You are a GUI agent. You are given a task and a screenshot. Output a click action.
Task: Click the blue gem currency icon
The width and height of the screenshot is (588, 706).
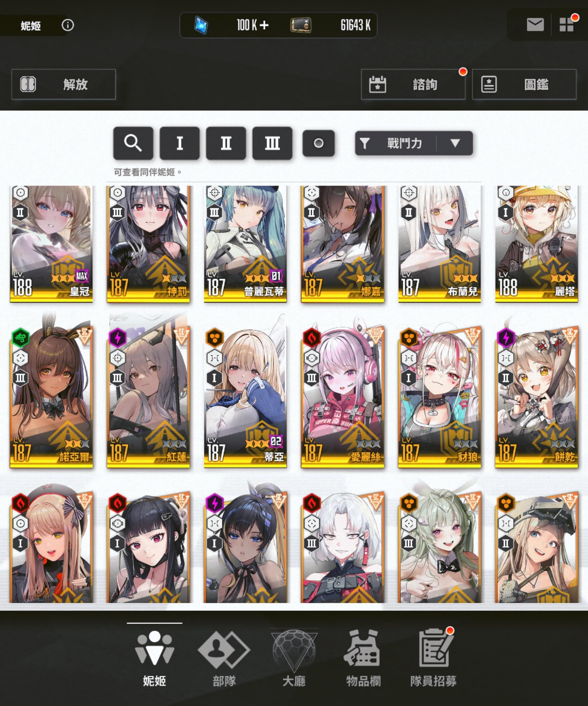click(201, 25)
